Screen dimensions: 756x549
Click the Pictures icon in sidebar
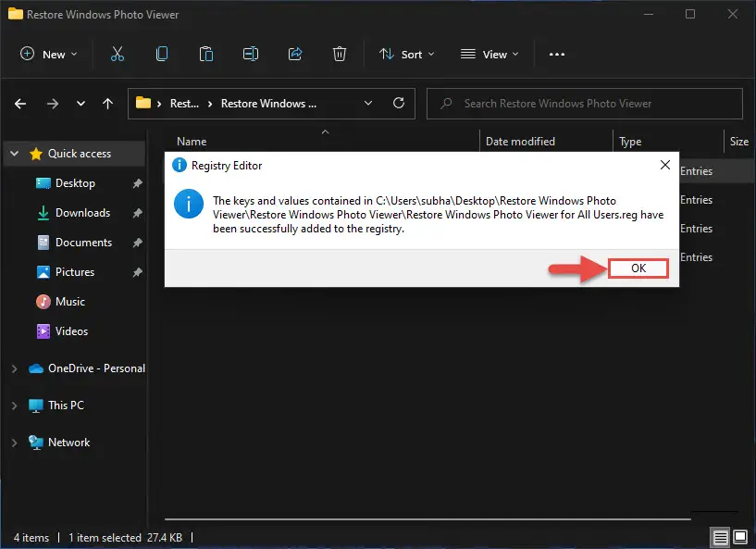point(43,272)
